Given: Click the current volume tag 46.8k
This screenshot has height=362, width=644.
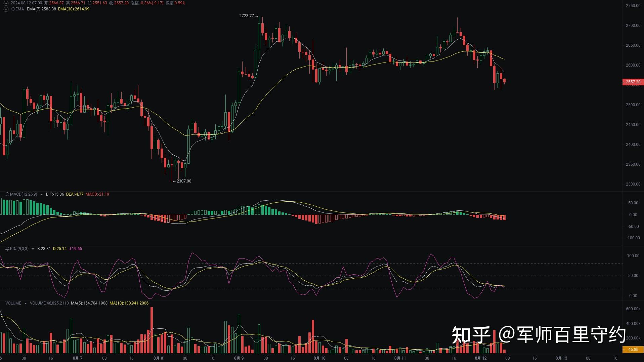Looking at the screenshot, I should [633, 350].
